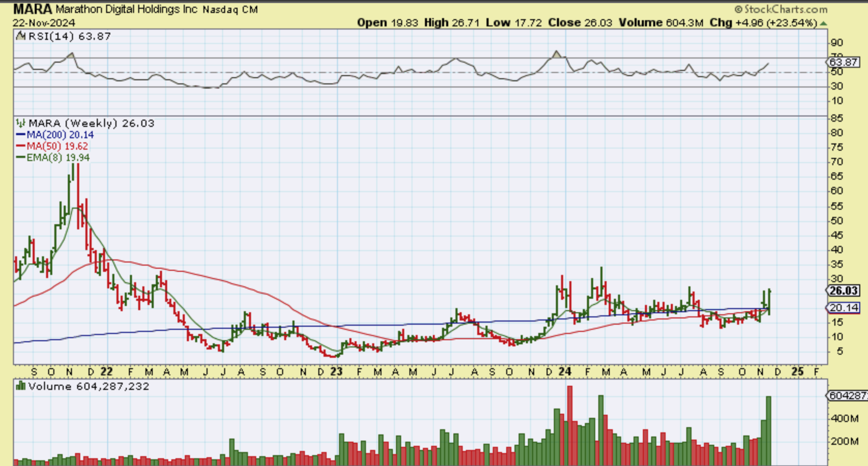Image resolution: width=868 pixels, height=466 pixels.
Task: Click the tallest red volume bar near 2024
Action: [570, 425]
